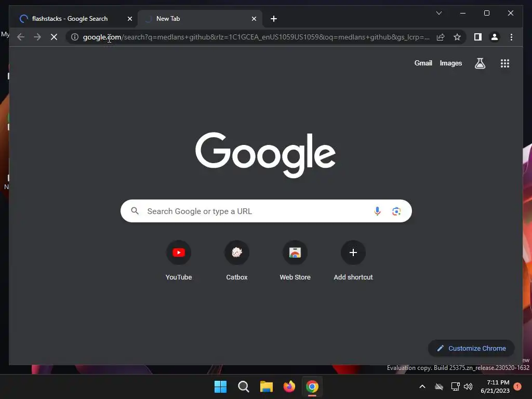Viewport: 532px width, 399px height.
Task: Expand the tab search chevron
Action: click(438, 13)
